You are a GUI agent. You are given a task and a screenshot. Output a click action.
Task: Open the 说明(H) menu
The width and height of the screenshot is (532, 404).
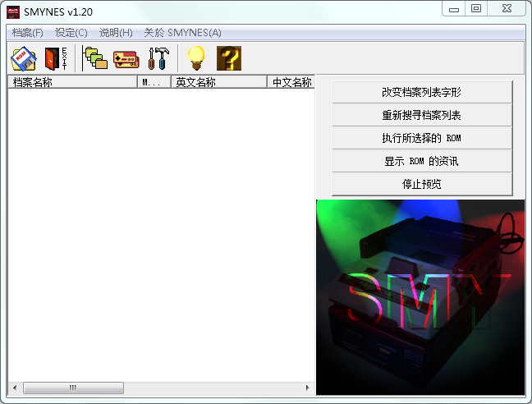tap(116, 33)
